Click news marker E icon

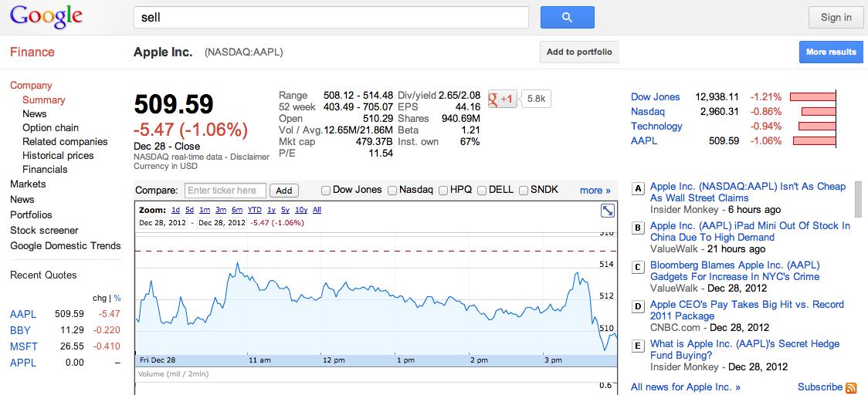(x=638, y=346)
